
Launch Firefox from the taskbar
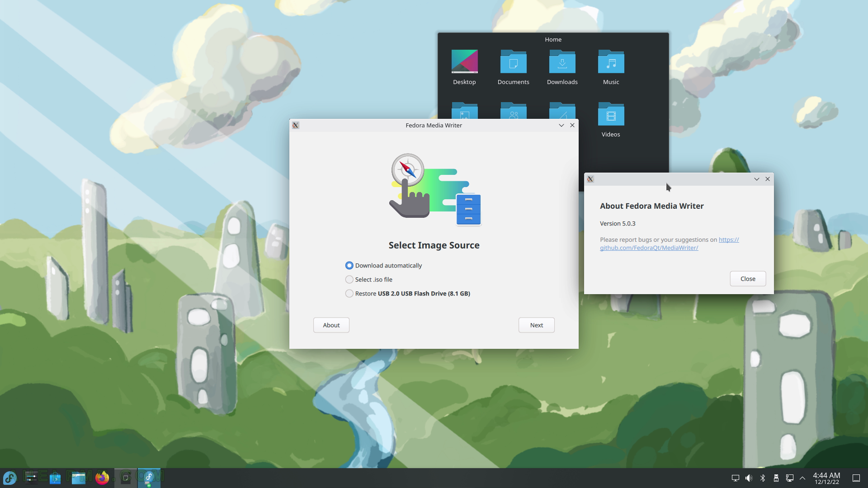102,478
